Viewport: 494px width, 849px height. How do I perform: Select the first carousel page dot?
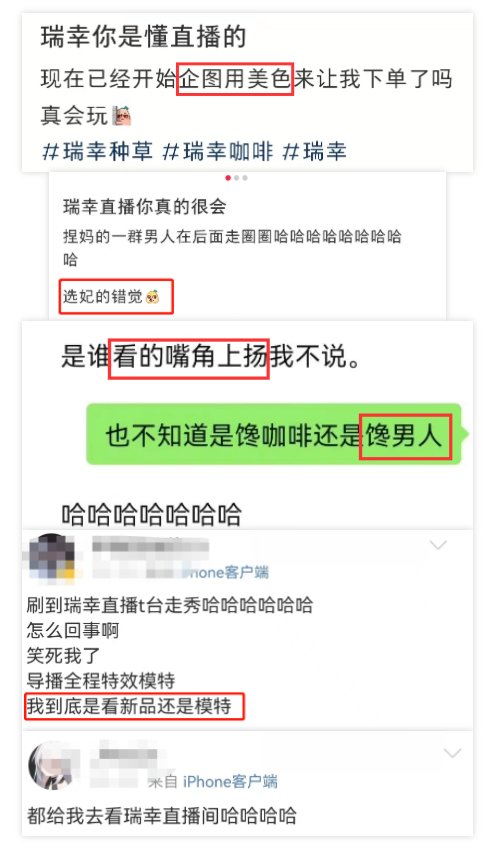pyautogui.click(x=228, y=178)
